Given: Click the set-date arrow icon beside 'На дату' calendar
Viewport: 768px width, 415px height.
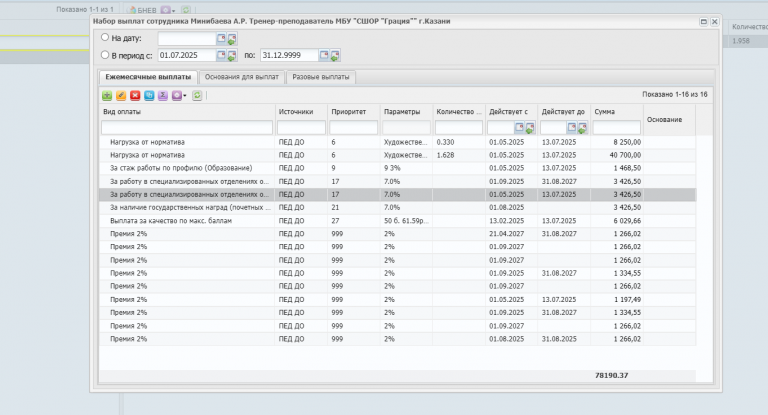Looking at the screenshot, I should 232,39.
